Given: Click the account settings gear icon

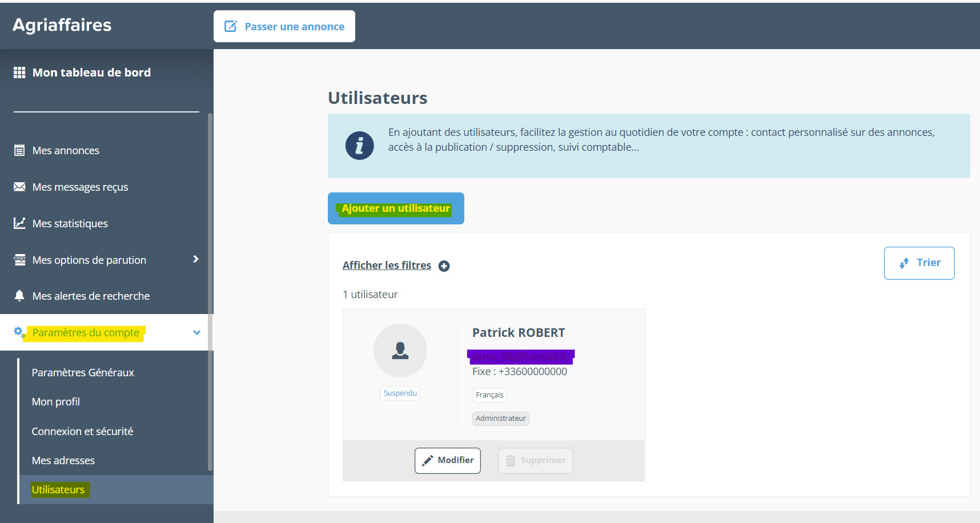Looking at the screenshot, I should [19, 332].
